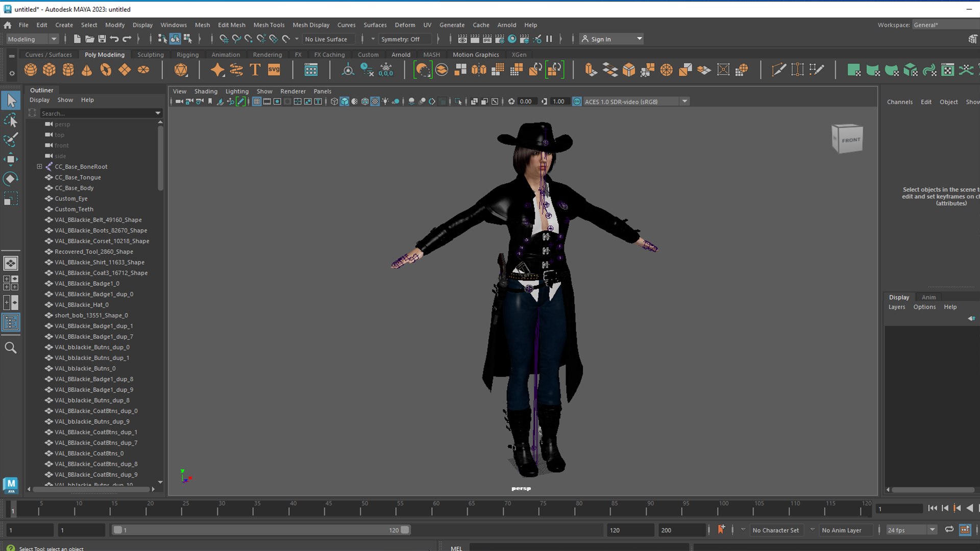The image size is (980, 551).
Task: Select the Lasso tool in the toolbox
Action: click(x=11, y=120)
